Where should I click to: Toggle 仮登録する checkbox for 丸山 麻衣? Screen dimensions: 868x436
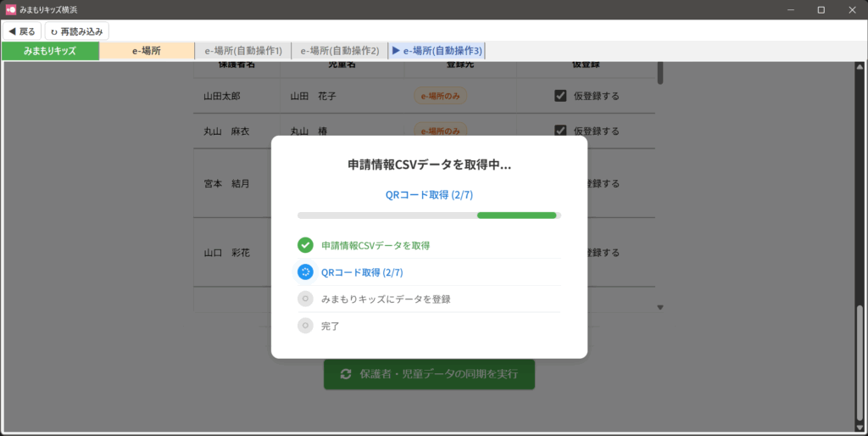tap(559, 131)
